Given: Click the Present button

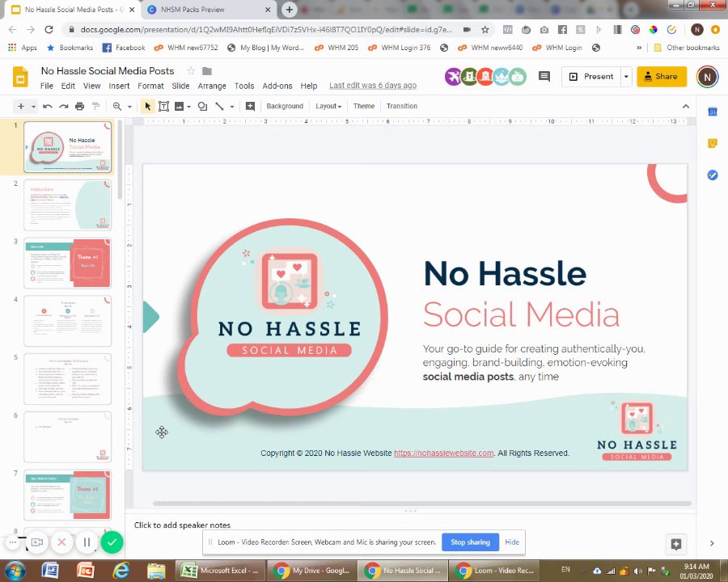Looking at the screenshot, I should coord(591,77).
